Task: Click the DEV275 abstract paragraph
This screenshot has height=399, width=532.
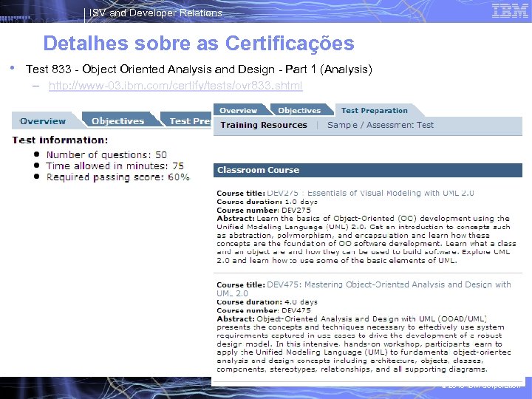Action: tap(366, 239)
